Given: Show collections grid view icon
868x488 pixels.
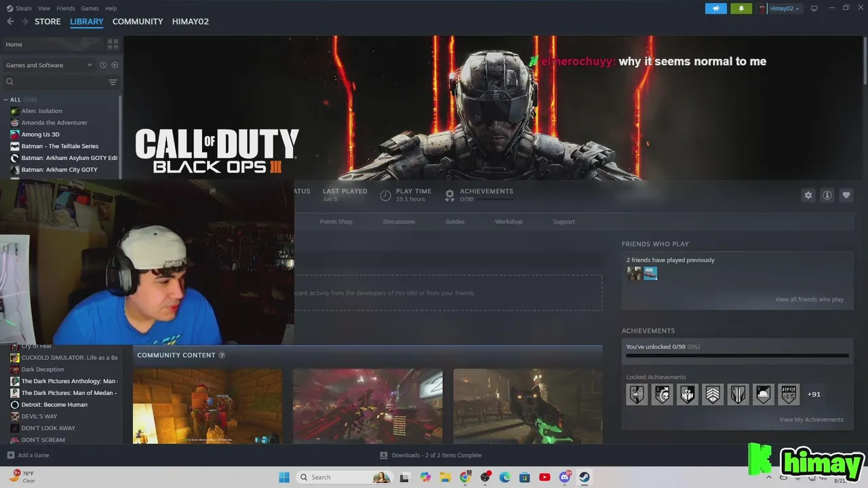Looking at the screenshot, I should click(113, 44).
